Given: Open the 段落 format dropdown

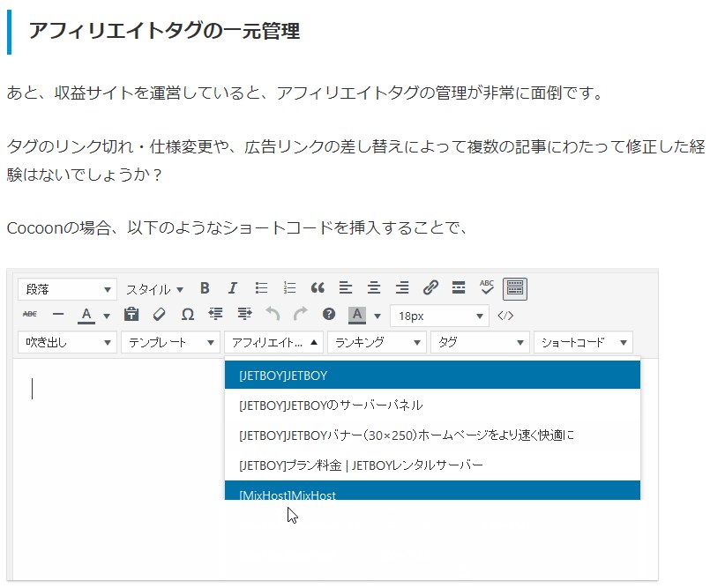Looking at the screenshot, I should click(67, 289).
